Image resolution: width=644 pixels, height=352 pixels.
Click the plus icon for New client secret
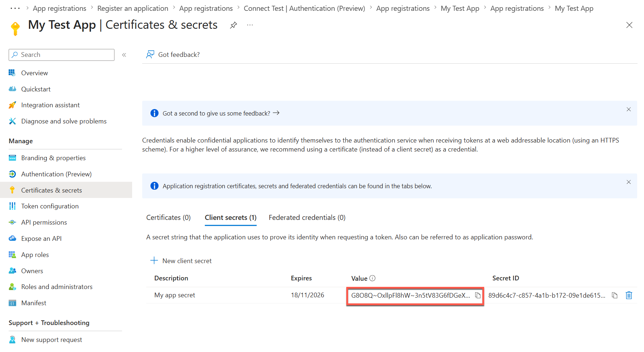(154, 261)
